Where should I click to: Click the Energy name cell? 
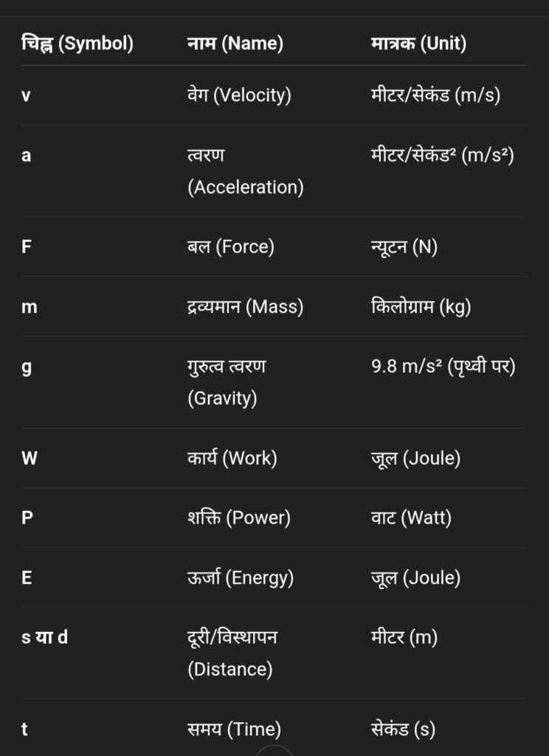(x=241, y=577)
